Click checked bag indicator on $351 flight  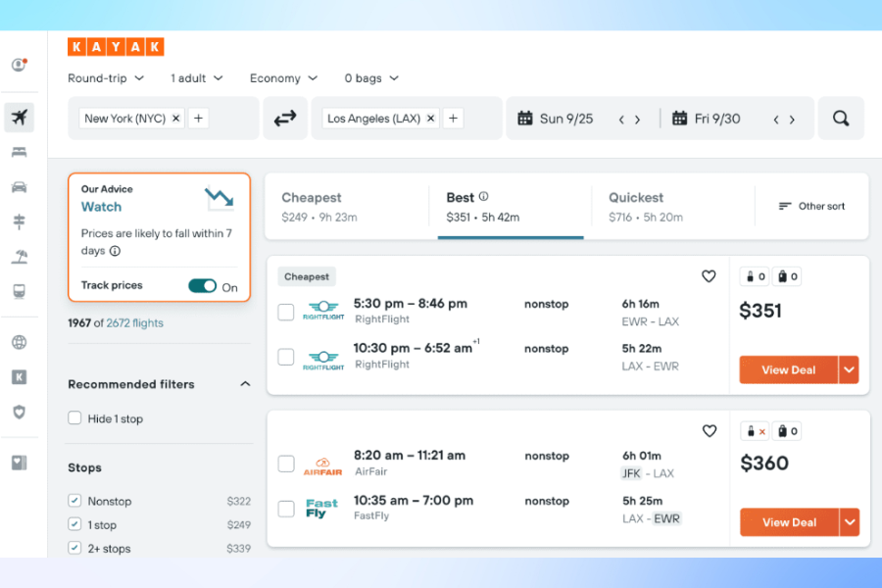point(787,276)
